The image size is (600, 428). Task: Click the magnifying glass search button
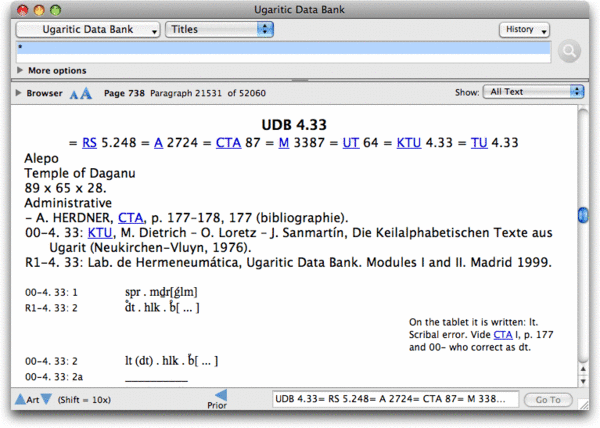569,51
